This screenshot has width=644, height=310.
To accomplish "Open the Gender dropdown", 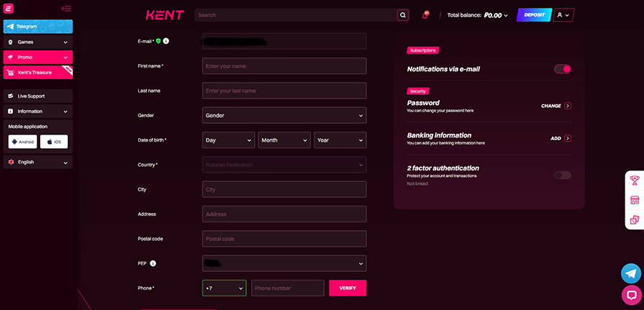I will (x=284, y=115).
